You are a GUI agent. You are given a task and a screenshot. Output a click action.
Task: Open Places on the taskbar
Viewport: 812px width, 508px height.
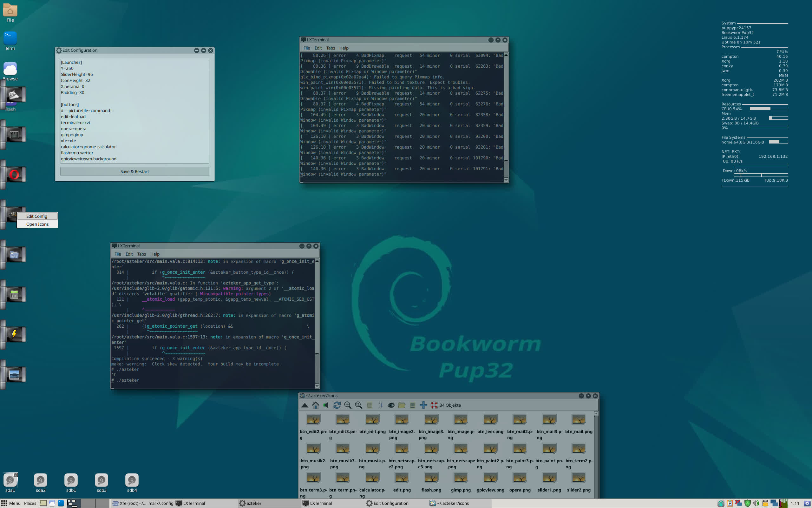point(30,503)
